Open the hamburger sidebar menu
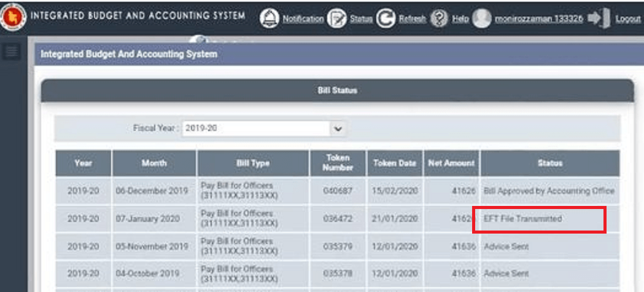 pos(10,52)
